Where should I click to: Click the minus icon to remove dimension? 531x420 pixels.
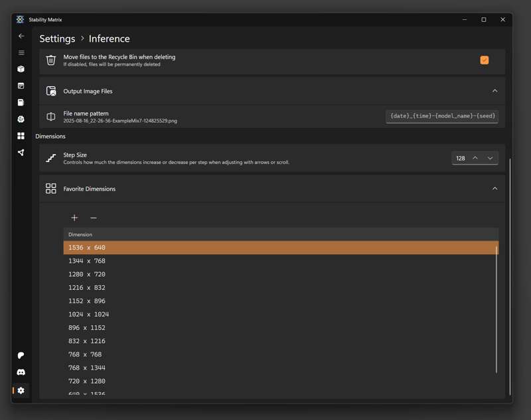click(94, 218)
